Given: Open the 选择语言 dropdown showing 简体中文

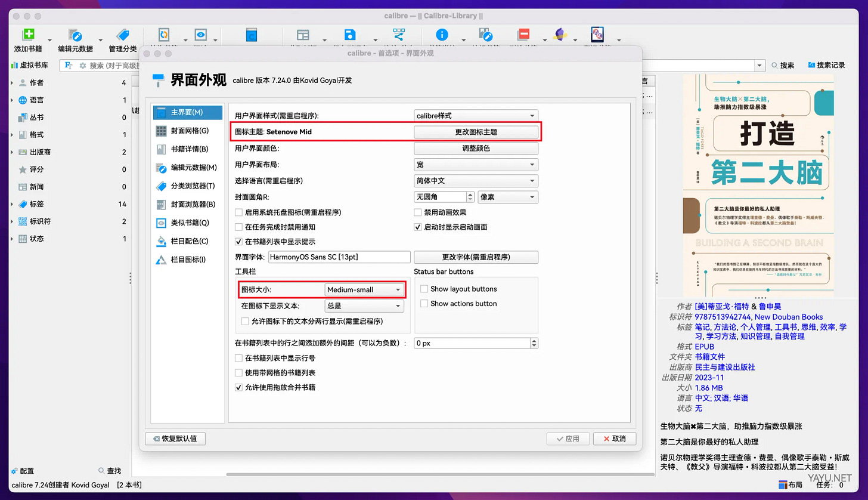Looking at the screenshot, I should click(x=476, y=180).
